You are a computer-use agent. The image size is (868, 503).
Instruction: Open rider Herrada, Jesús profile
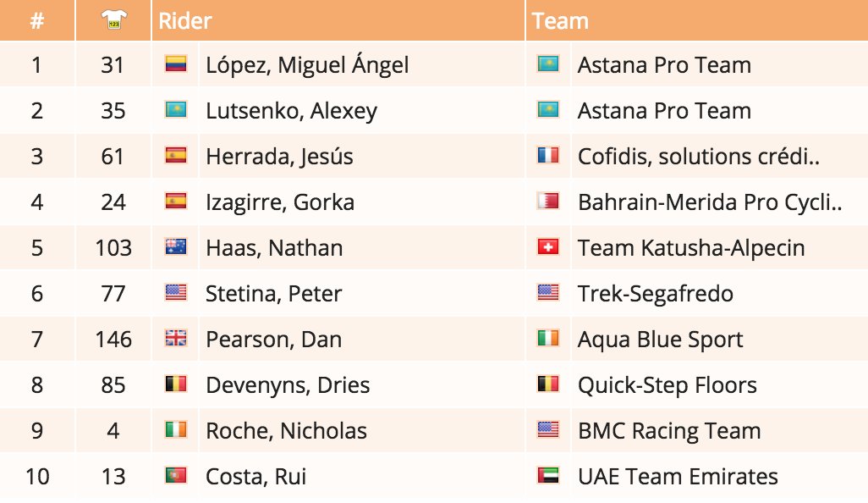click(x=279, y=157)
